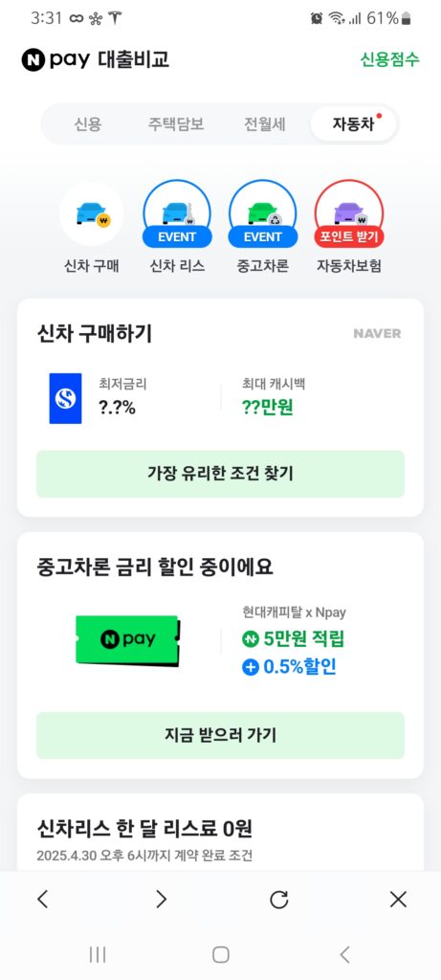Tap the green Npay coupon image
The image size is (441, 980).
click(128, 639)
